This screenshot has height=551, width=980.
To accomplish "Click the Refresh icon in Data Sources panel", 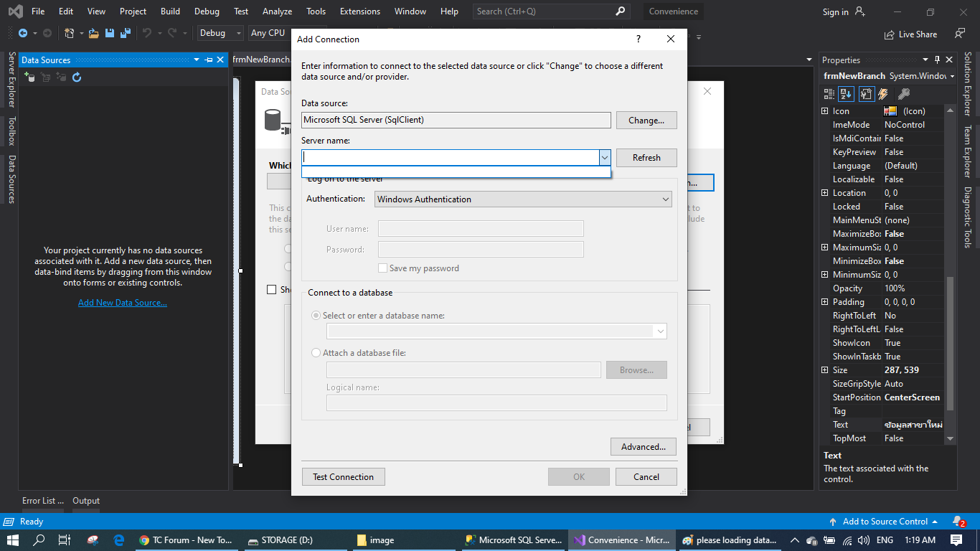I will click(77, 77).
